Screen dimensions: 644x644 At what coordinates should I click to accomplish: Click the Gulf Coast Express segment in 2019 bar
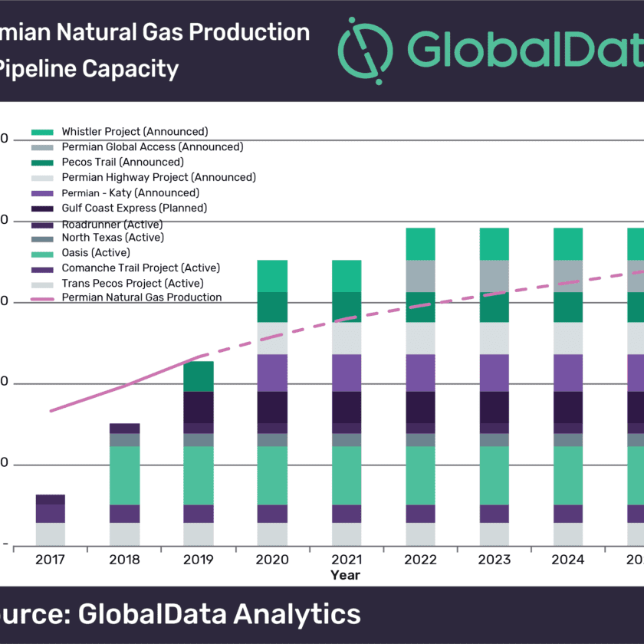click(199, 407)
